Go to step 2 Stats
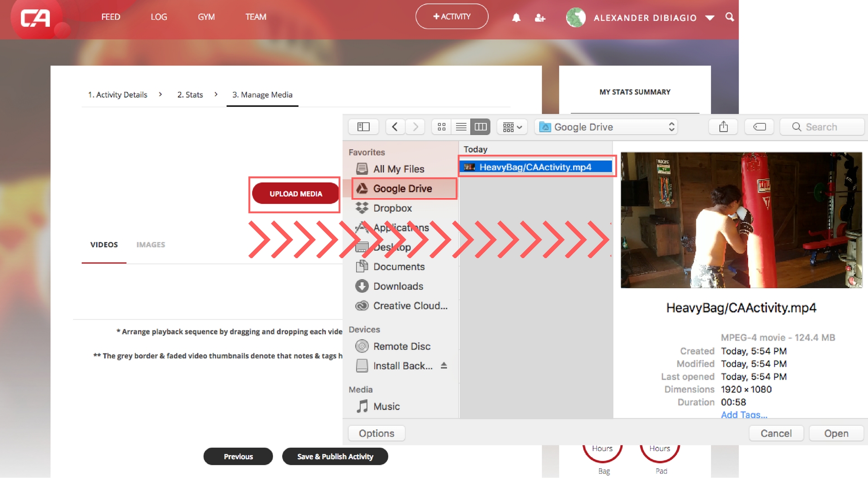868x488 pixels. coord(190,95)
